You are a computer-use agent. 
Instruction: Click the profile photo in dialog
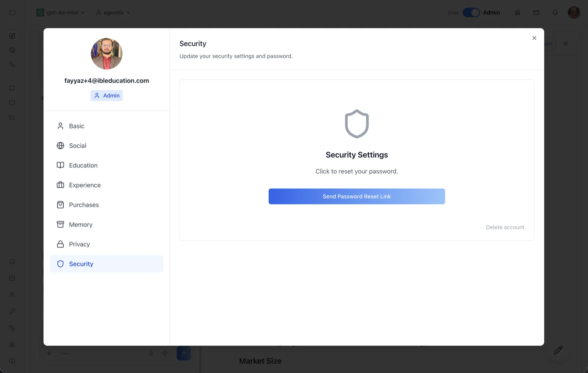point(107,54)
